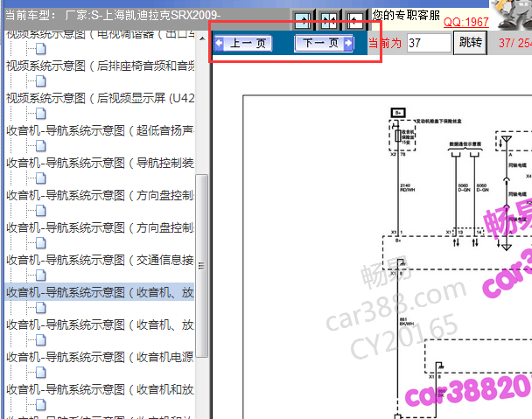
Task: Click the collapse-left-panel arrow icon in header
Action: [355, 21]
